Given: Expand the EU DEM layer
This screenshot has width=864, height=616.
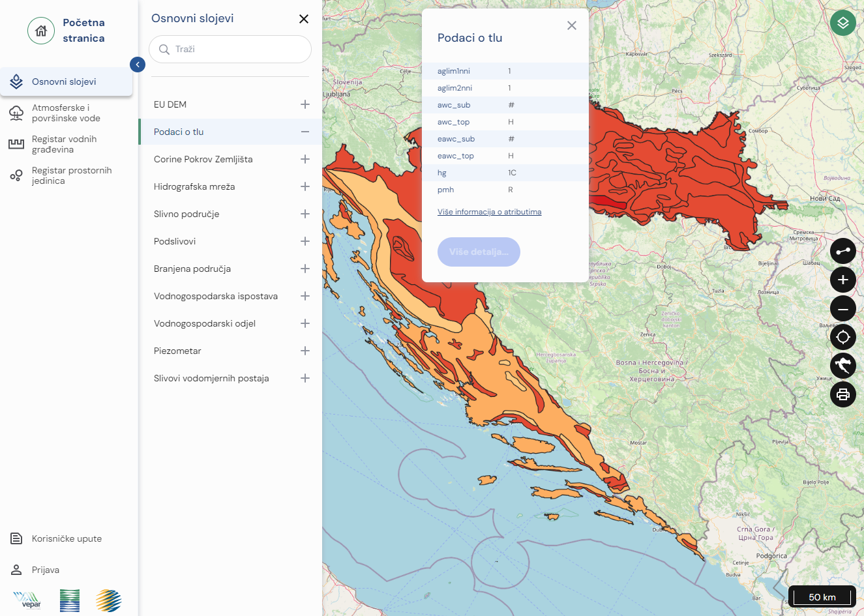Looking at the screenshot, I should point(305,104).
